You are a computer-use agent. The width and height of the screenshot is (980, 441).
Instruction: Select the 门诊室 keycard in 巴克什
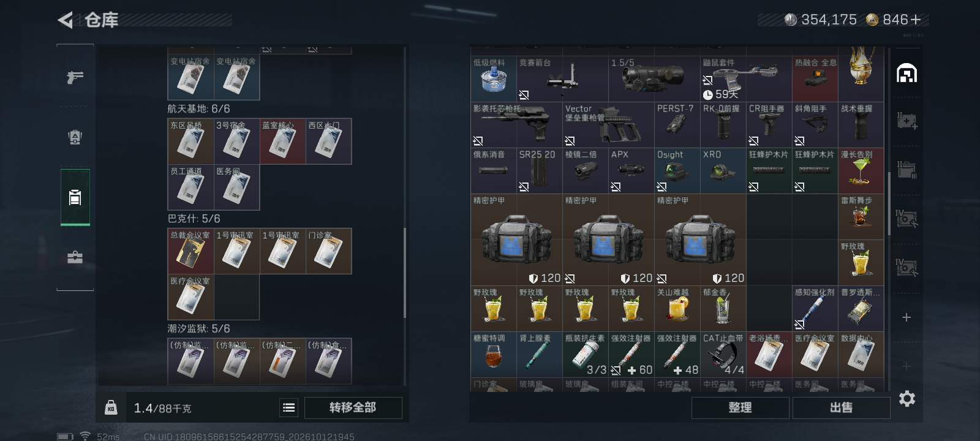(x=328, y=251)
